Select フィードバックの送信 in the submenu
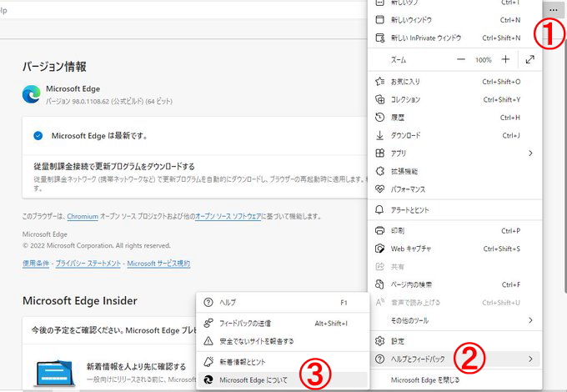567x392 pixels. (283, 323)
